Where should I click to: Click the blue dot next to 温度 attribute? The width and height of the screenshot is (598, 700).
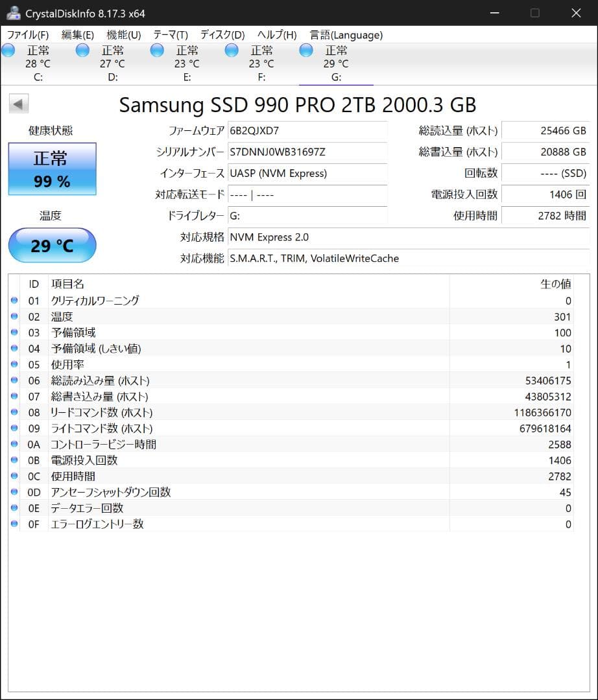point(14,316)
